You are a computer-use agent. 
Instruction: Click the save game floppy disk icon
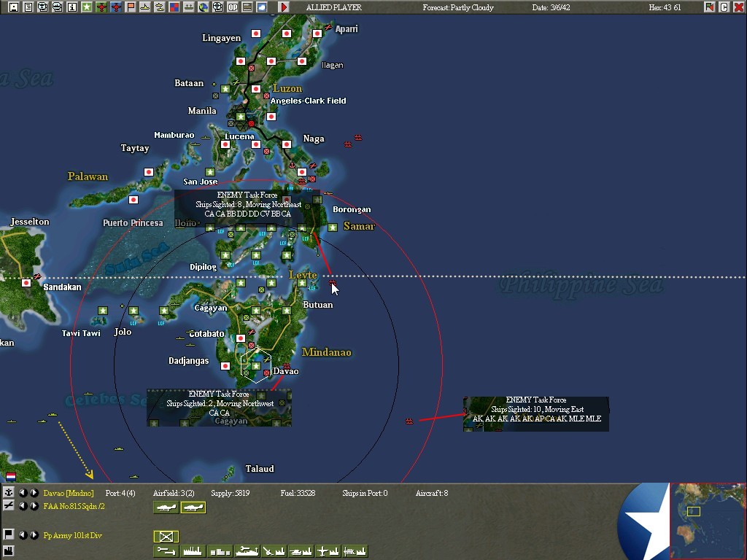coord(14,7)
